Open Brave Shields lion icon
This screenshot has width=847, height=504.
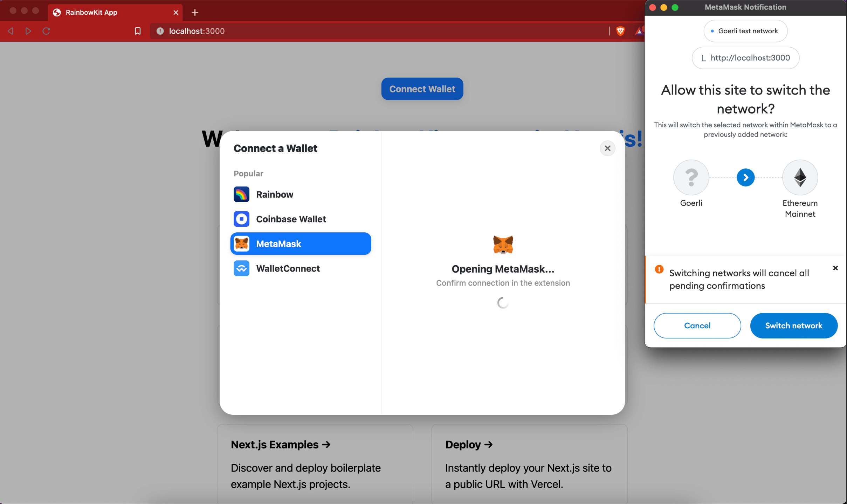[x=620, y=31]
